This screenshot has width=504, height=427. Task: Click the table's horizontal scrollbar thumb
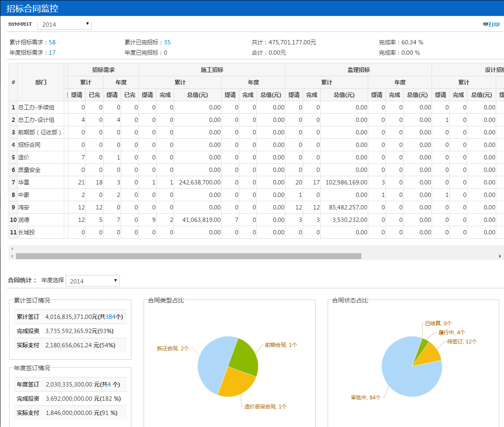[x=188, y=256]
